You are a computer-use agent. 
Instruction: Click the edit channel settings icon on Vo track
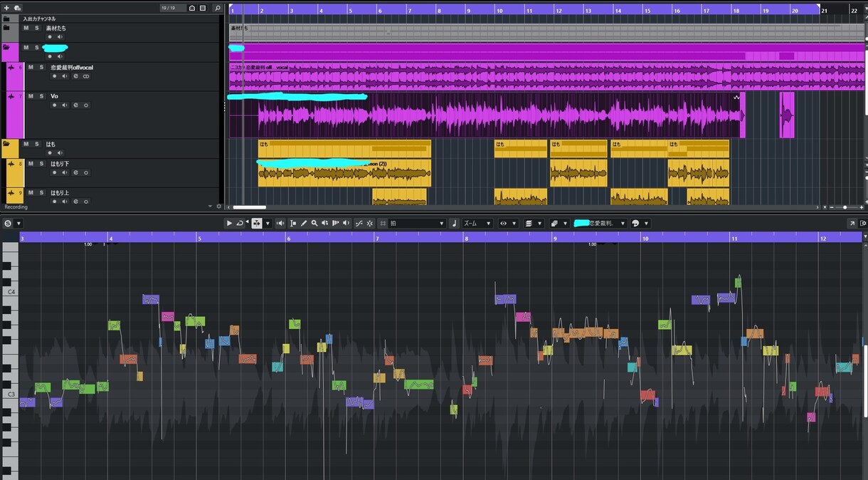coord(75,105)
